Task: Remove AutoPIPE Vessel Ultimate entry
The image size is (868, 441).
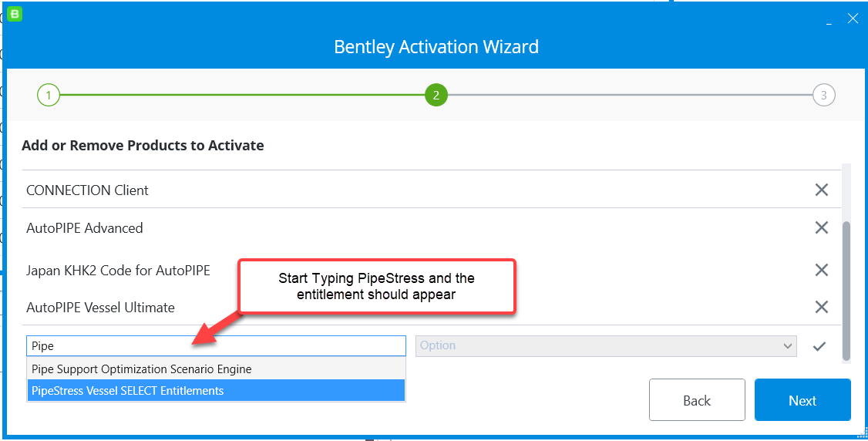Action: [x=821, y=307]
